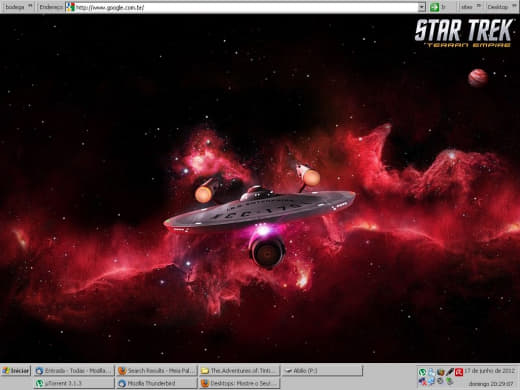520x390 pixels.
Task: Click the address bar URL field
Action: (x=247, y=7)
